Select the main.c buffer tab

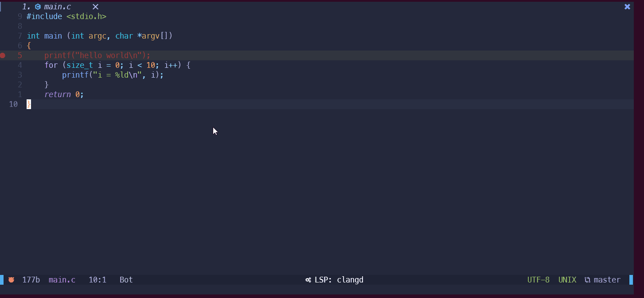point(57,7)
